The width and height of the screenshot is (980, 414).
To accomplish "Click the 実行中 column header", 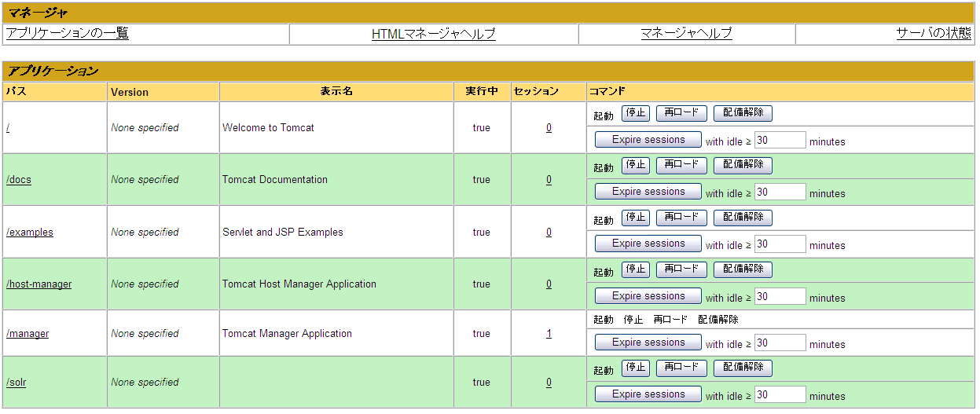I will (482, 92).
